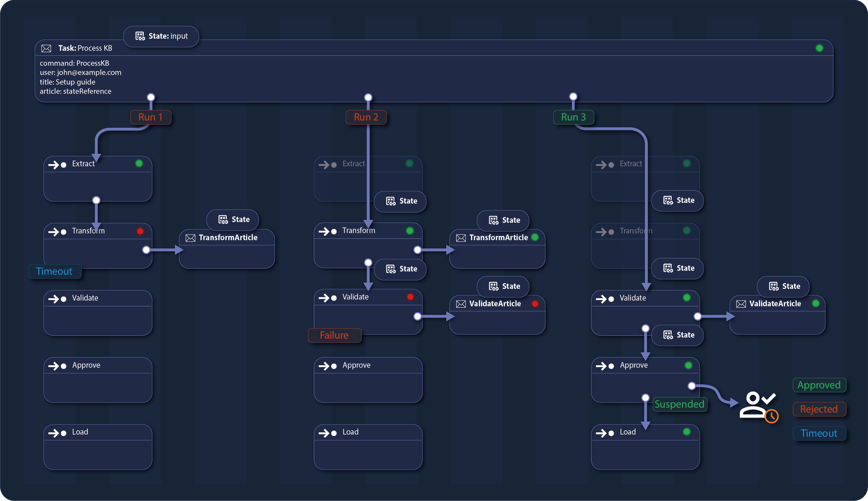
Task: Select the green Run 3 label
Action: (573, 117)
